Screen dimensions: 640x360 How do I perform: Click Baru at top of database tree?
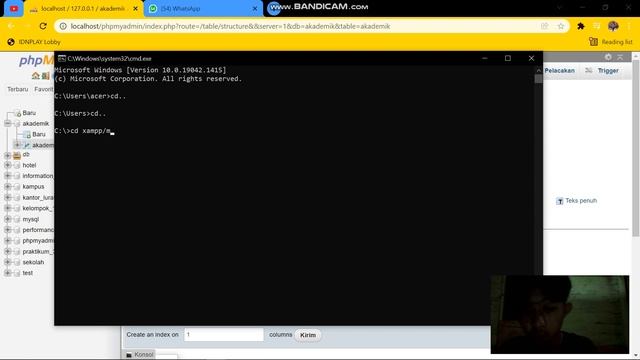29,113
